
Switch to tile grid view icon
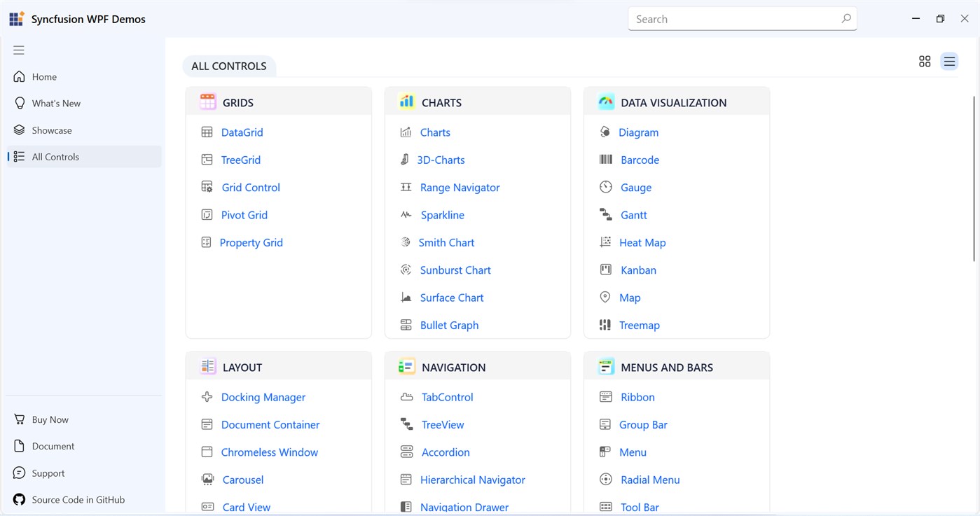click(925, 62)
